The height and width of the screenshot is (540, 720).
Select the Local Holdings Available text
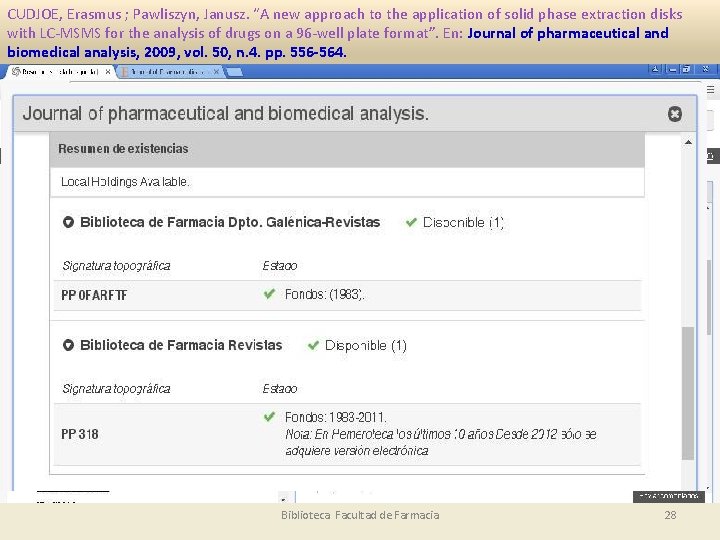[x=125, y=182]
